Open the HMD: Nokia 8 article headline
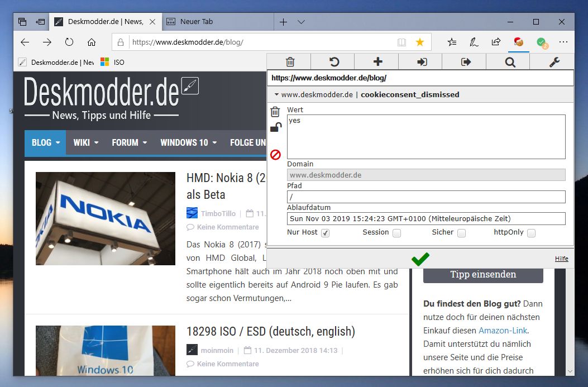Screen dimensions: 588x387 (226, 186)
